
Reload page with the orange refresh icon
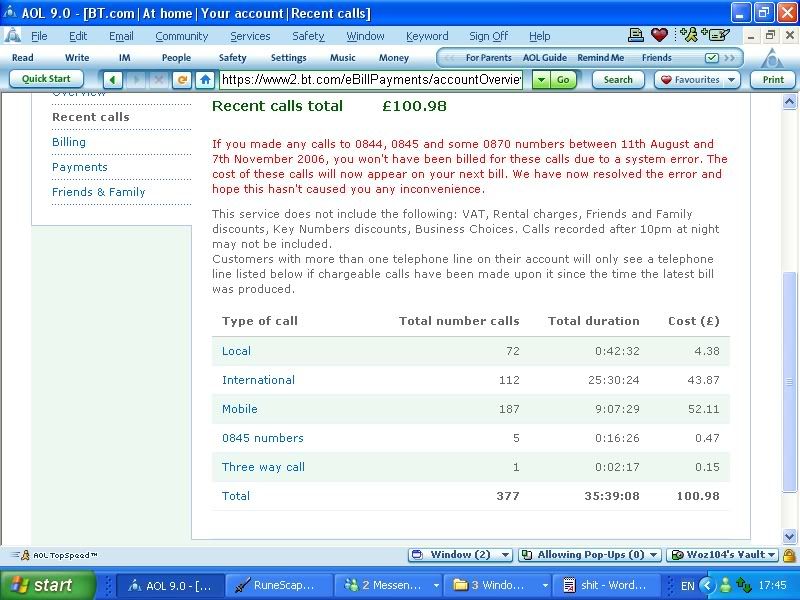click(182, 80)
